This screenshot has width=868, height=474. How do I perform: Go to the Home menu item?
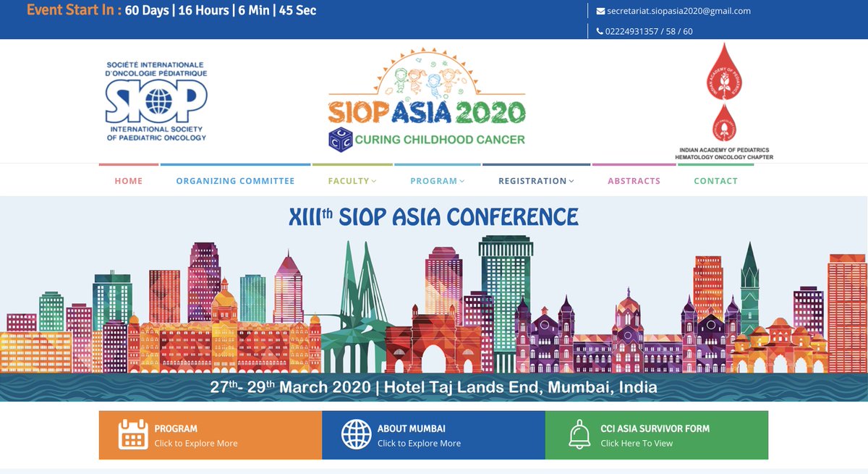click(129, 181)
